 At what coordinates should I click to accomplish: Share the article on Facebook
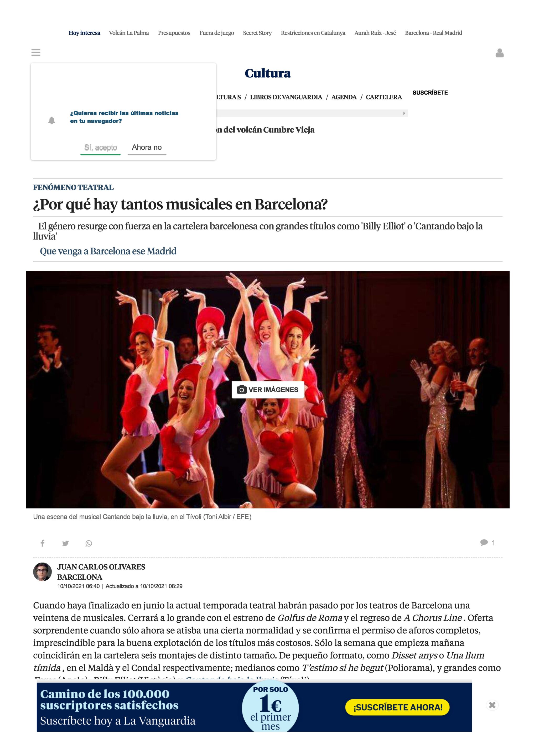coord(43,543)
